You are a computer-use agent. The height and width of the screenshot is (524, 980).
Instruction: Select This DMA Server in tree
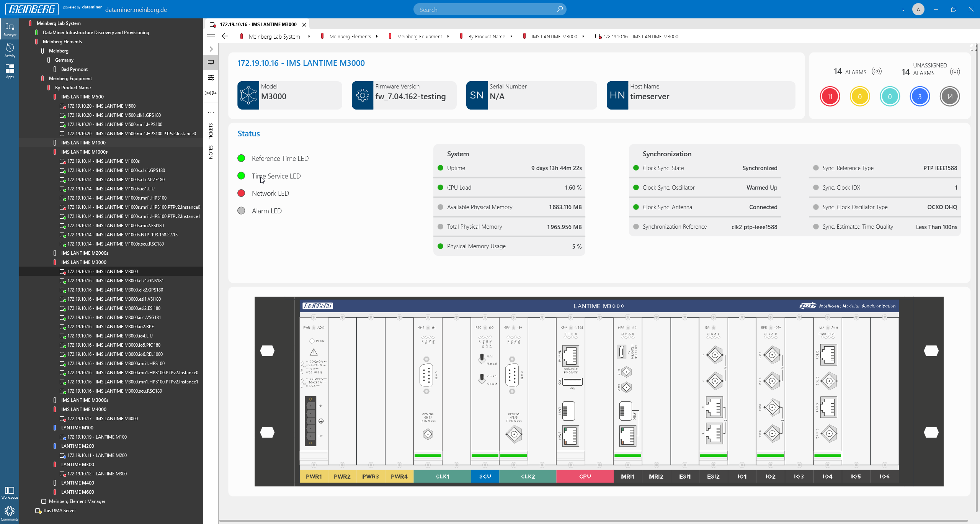(59, 511)
